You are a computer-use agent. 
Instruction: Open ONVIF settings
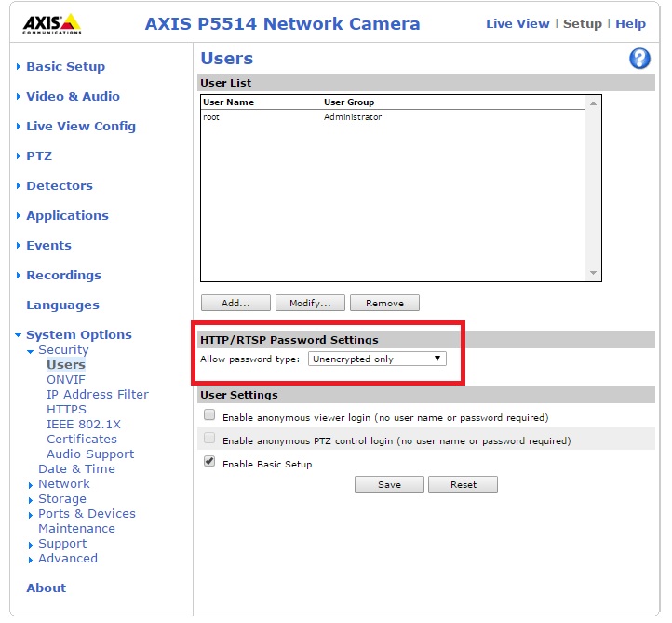(x=66, y=380)
